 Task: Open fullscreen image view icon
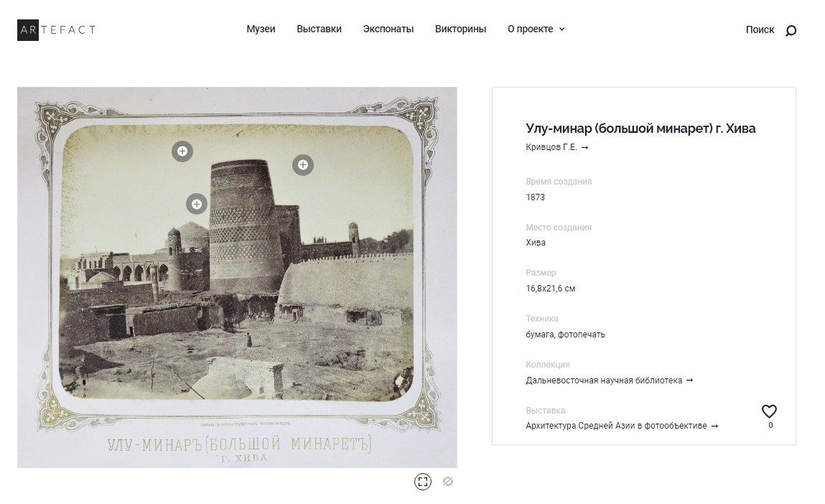[422, 481]
